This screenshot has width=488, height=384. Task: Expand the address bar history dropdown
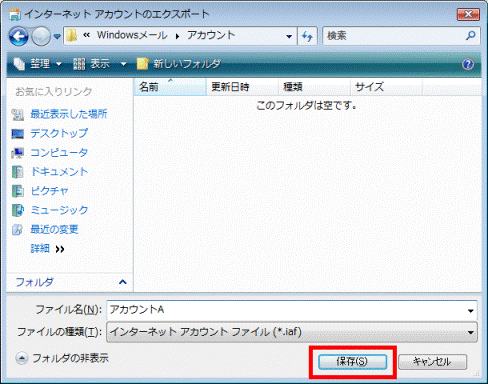click(x=289, y=36)
